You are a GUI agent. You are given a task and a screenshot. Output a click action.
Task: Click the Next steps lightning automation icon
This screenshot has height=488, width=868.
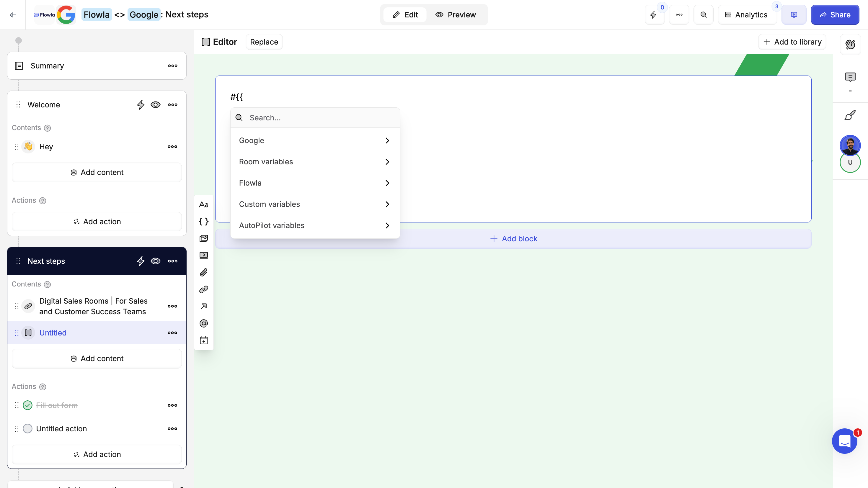tap(141, 261)
